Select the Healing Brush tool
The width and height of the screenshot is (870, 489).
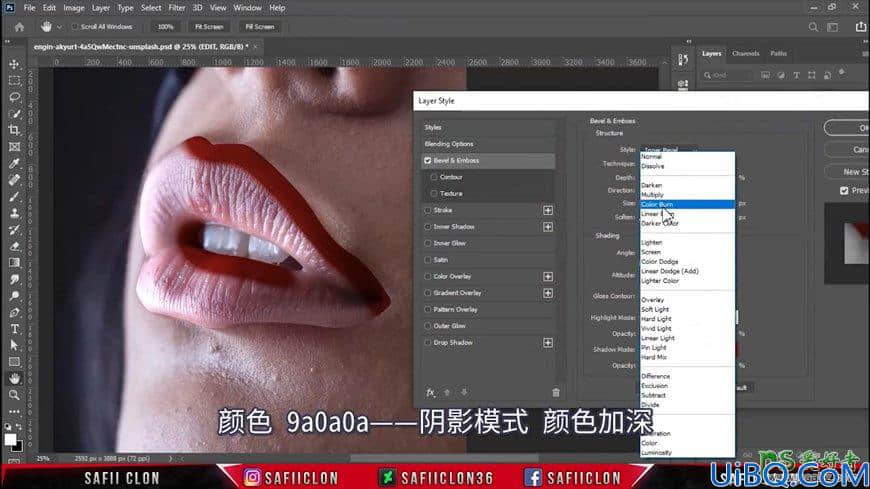pyautogui.click(x=14, y=180)
